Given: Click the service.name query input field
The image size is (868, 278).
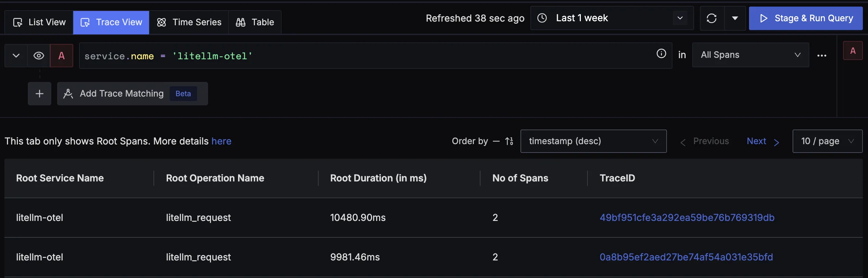Looking at the screenshot, I should click(x=366, y=56).
